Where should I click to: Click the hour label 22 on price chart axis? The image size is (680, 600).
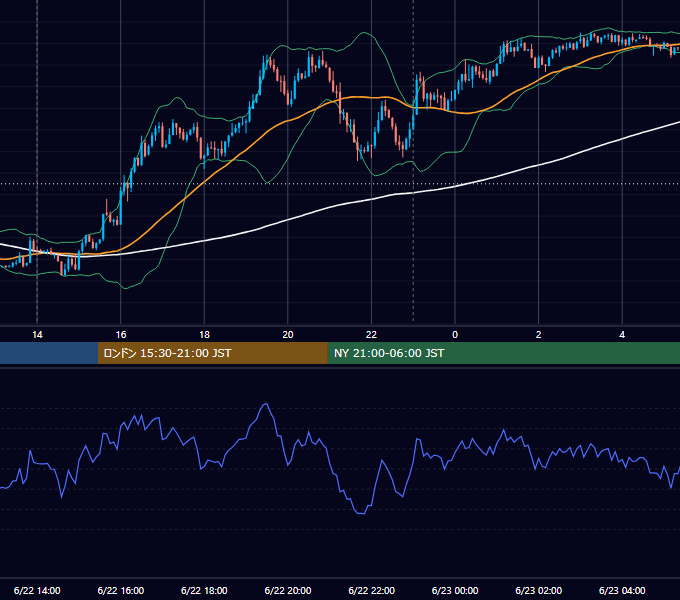[372, 335]
